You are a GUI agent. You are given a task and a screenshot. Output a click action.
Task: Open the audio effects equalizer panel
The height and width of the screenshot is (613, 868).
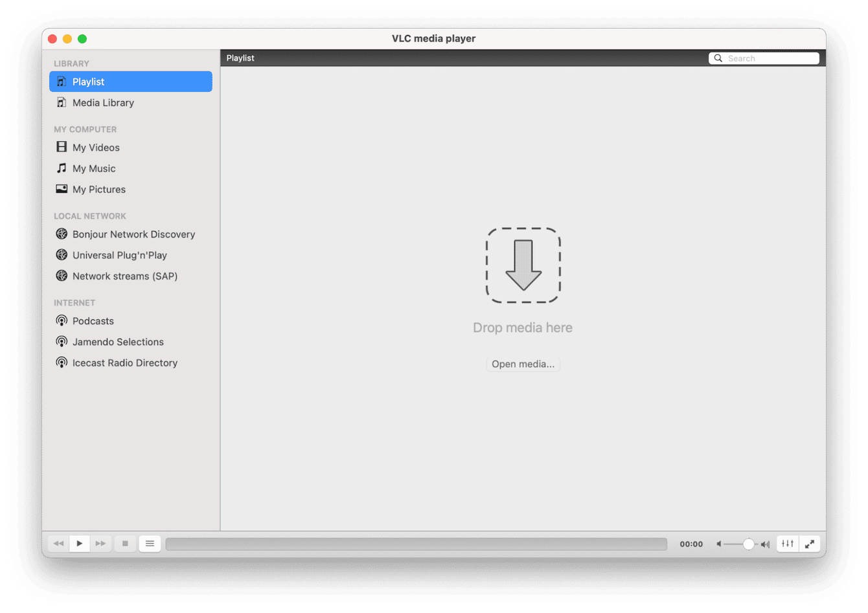coord(787,544)
